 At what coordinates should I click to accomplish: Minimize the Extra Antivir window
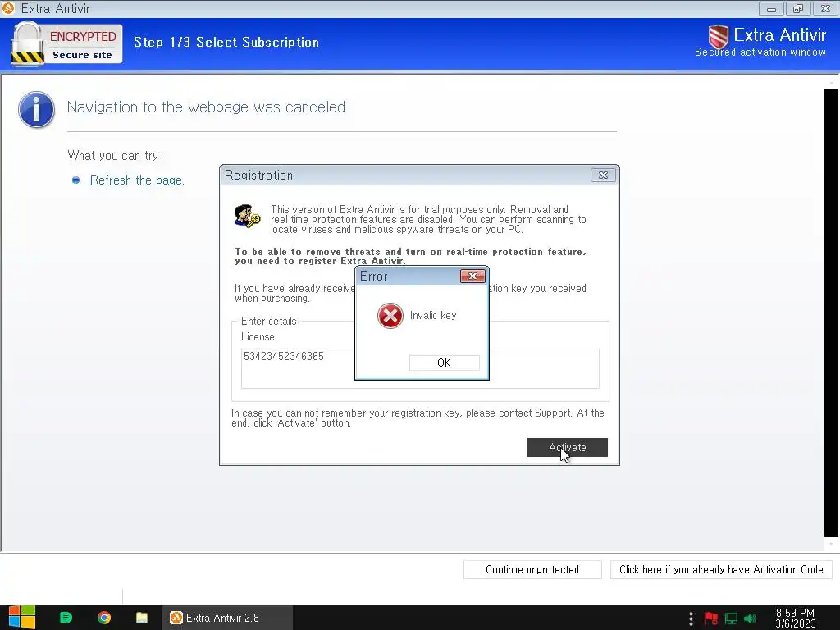771,8
